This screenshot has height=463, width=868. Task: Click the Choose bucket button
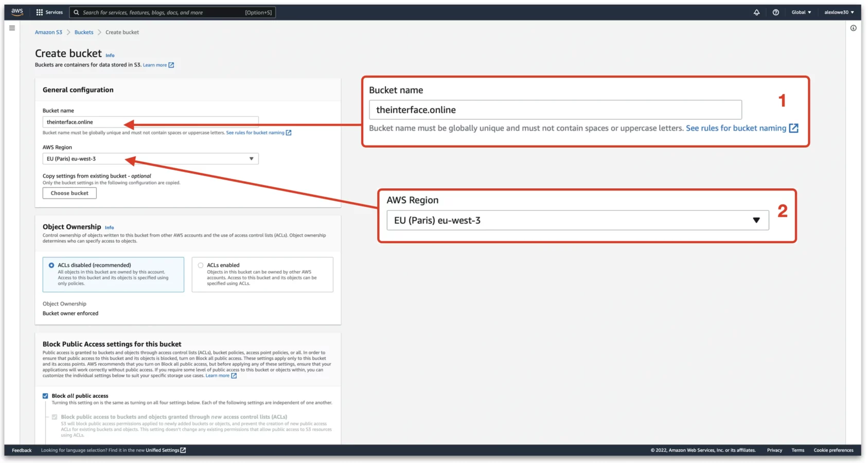click(69, 193)
